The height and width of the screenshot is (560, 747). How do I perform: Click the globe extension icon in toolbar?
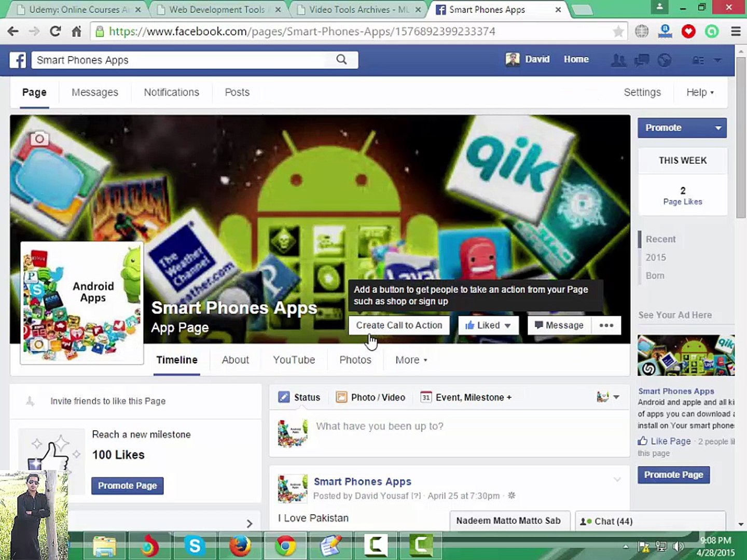coord(642,32)
